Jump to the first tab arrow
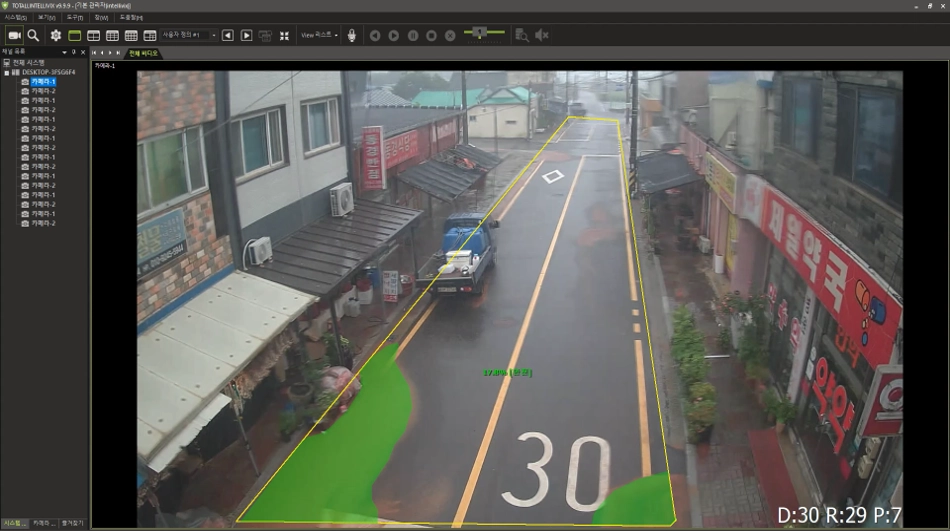The height and width of the screenshot is (531, 950). [95, 53]
